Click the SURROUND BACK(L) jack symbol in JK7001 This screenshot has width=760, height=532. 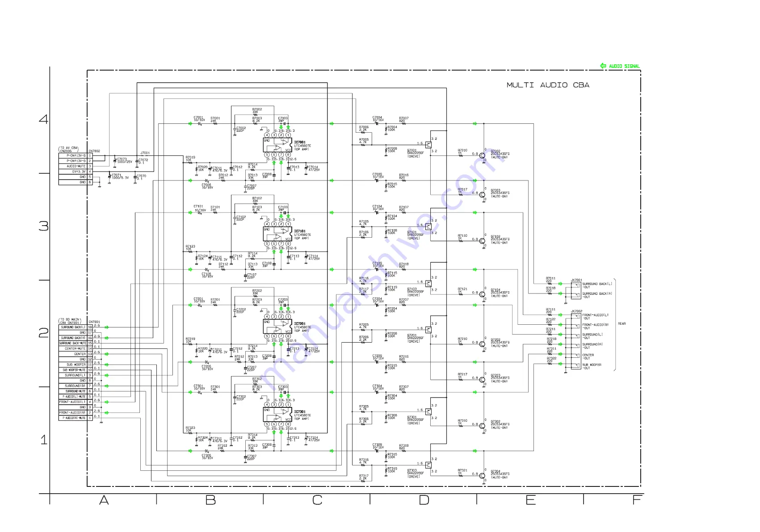tap(577, 285)
